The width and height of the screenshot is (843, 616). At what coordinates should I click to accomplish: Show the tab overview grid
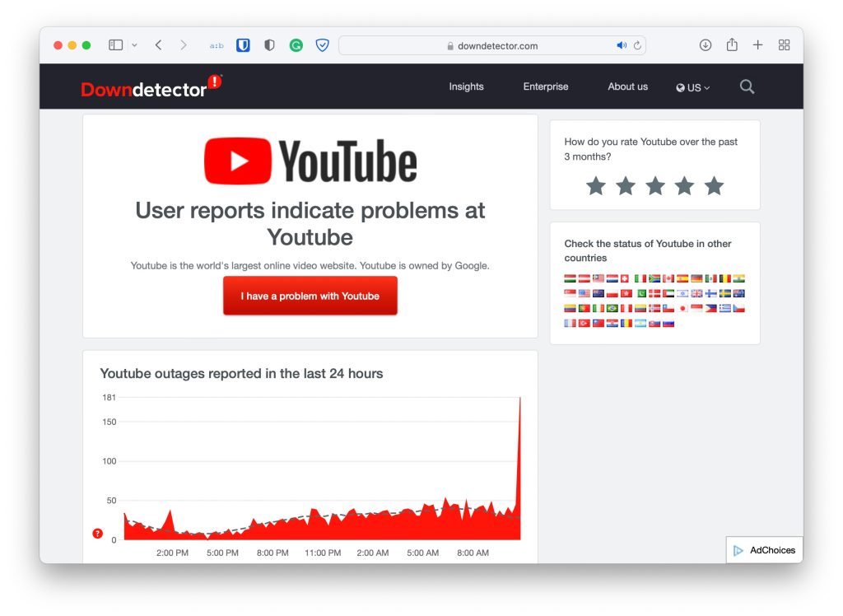[x=784, y=45]
